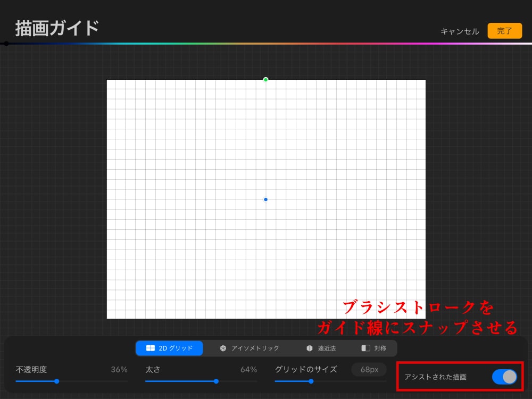
Task: Select the isometric grid icon
Action: (222, 348)
